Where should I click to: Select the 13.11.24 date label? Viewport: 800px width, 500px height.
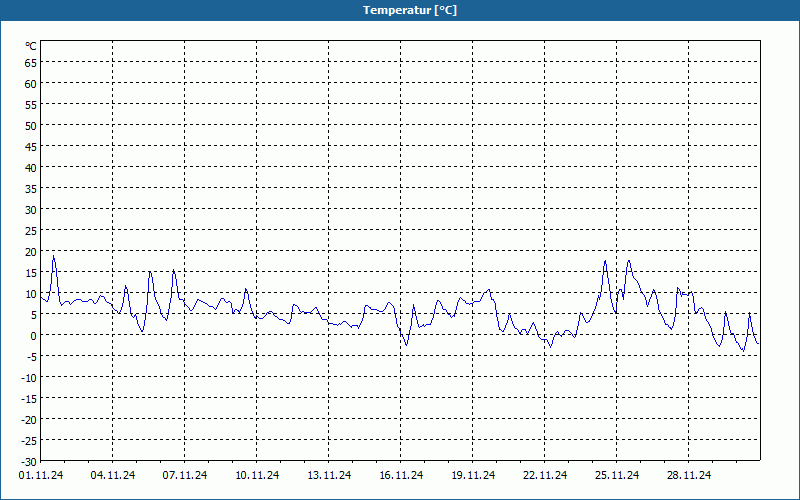pyautogui.click(x=329, y=476)
